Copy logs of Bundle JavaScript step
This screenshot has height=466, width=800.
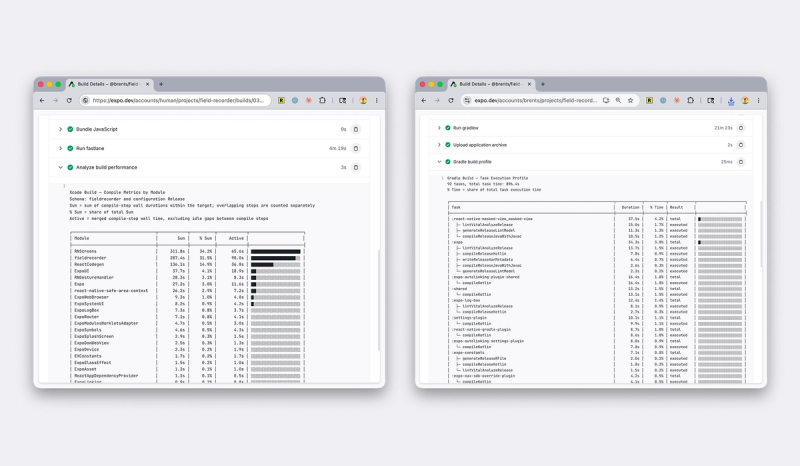coord(356,129)
